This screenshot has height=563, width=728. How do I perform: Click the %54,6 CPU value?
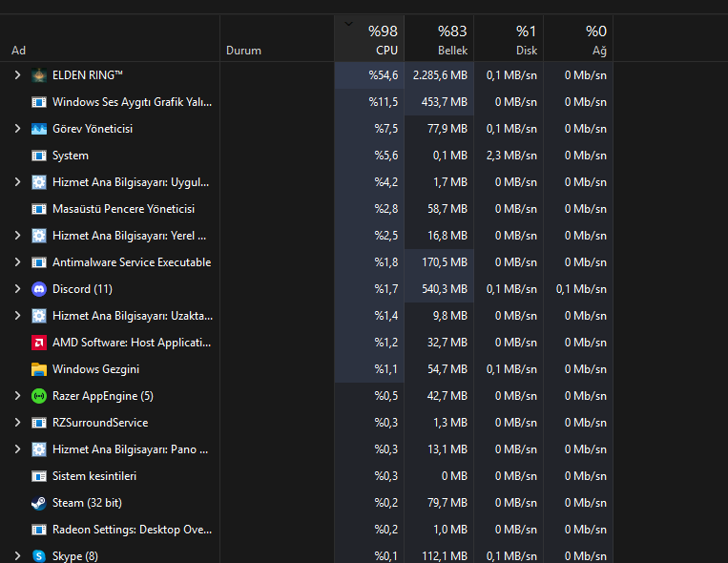pyautogui.click(x=383, y=75)
